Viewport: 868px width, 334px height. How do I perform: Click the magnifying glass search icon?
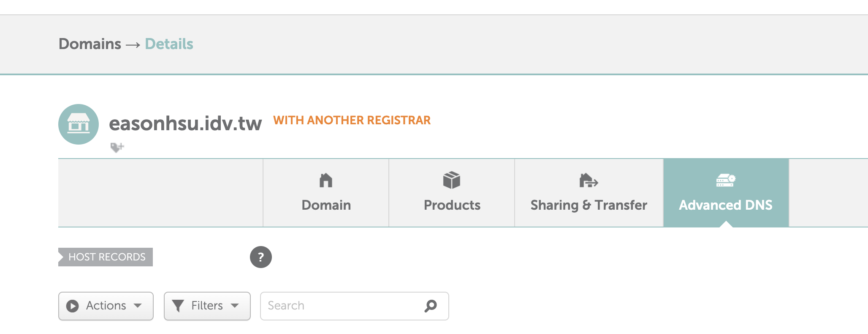coord(431,306)
